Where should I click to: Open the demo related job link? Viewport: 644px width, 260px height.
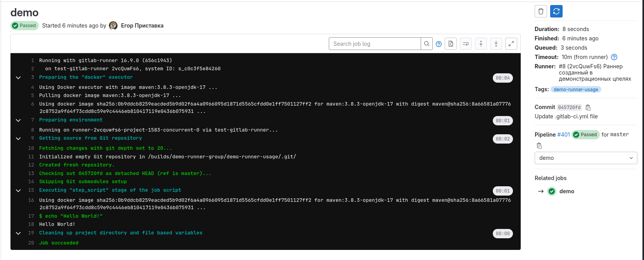(567, 191)
